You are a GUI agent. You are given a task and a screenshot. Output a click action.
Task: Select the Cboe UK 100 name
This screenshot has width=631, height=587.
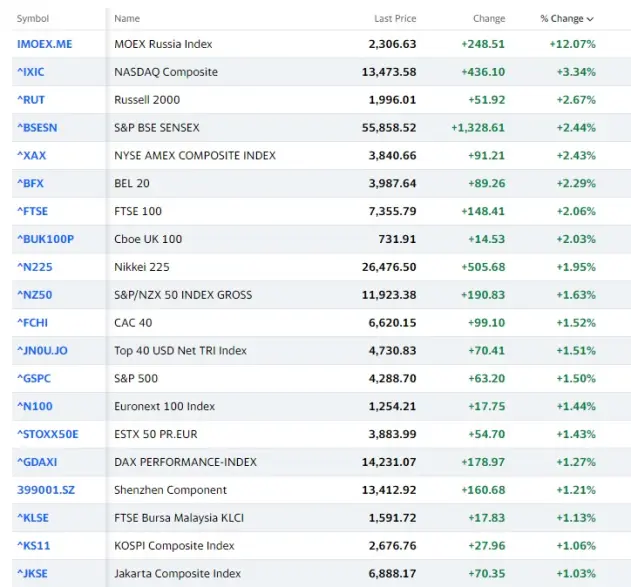pos(148,239)
